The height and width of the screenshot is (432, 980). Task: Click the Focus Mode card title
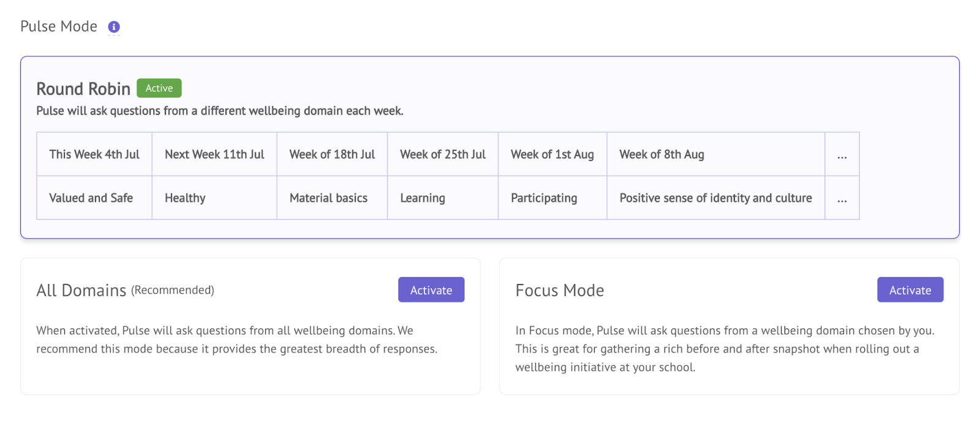[560, 290]
